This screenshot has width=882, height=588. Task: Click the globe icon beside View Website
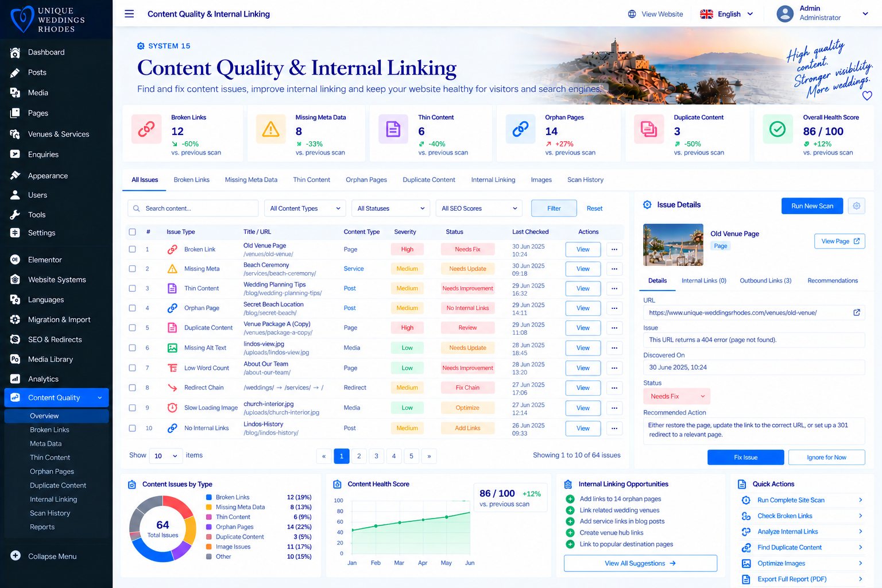pos(632,14)
